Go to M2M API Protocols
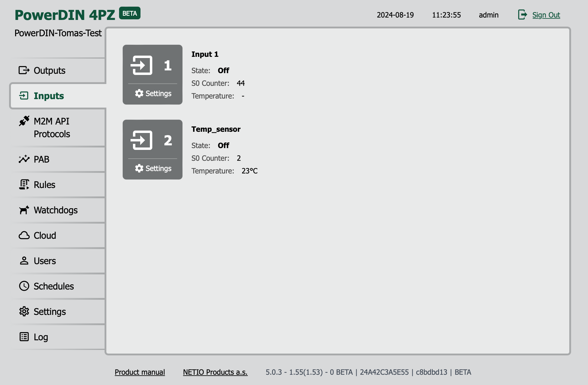 click(57, 128)
